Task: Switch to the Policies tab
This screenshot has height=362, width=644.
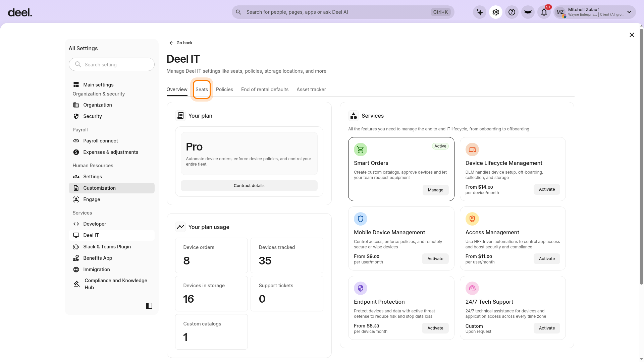Action: coord(224,89)
